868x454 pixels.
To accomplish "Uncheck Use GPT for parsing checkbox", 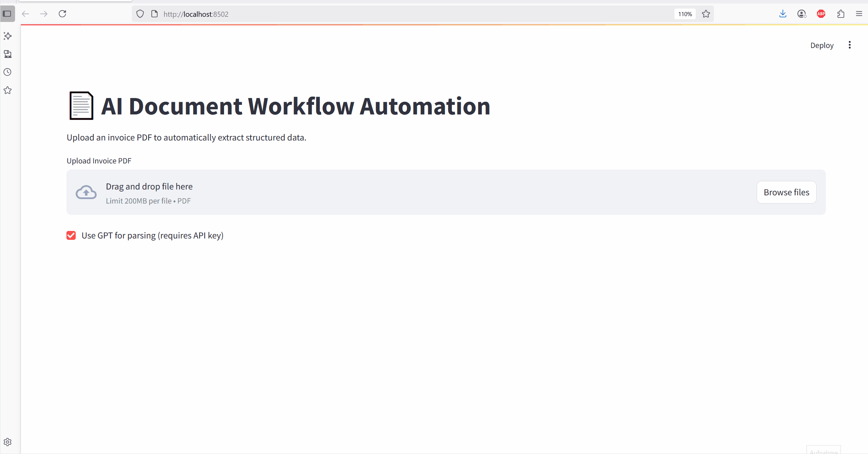I will 71,235.
